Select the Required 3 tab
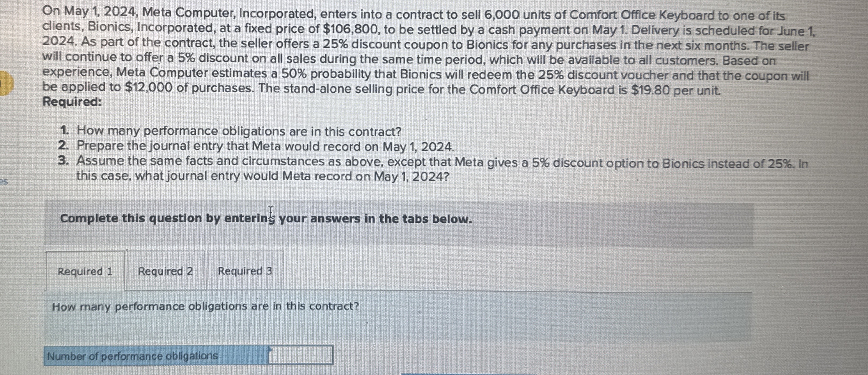Screen dimensions: 868x375 pyautogui.click(x=245, y=271)
